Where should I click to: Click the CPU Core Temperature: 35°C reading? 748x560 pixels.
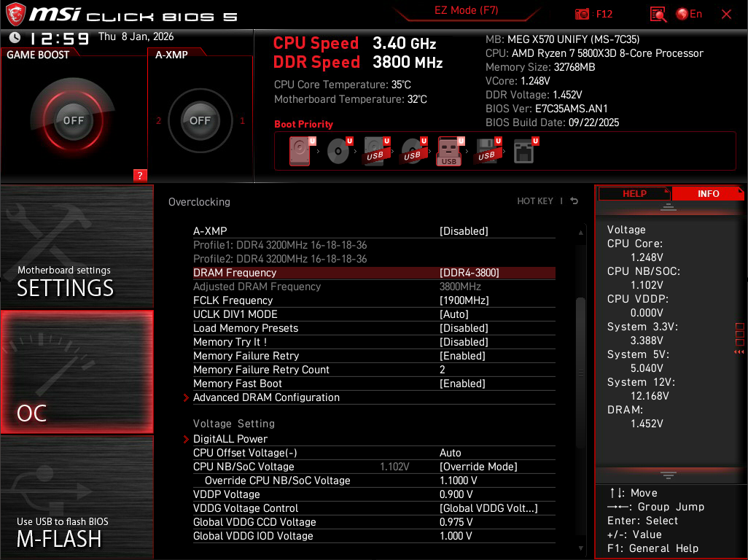pyautogui.click(x=343, y=85)
